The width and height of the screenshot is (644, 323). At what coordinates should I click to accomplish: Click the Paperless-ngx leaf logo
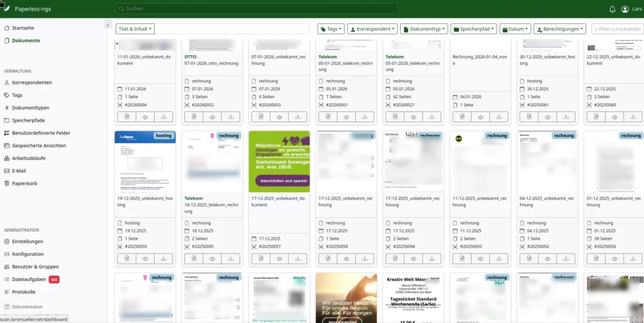[6, 9]
